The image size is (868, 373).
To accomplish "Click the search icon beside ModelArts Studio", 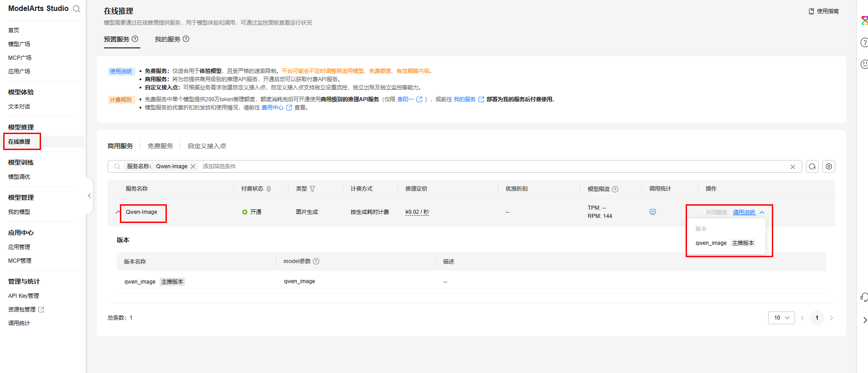I will tap(77, 9).
